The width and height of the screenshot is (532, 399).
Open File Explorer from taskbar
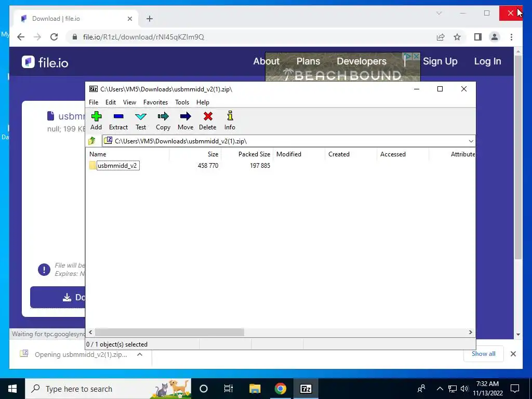click(255, 389)
